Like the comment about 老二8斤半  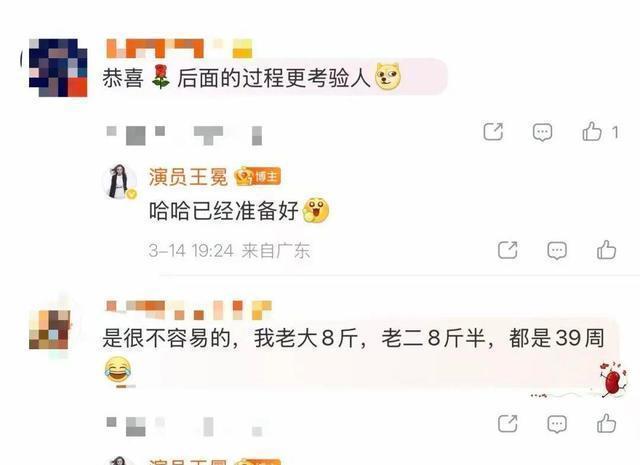click(606, 423)
